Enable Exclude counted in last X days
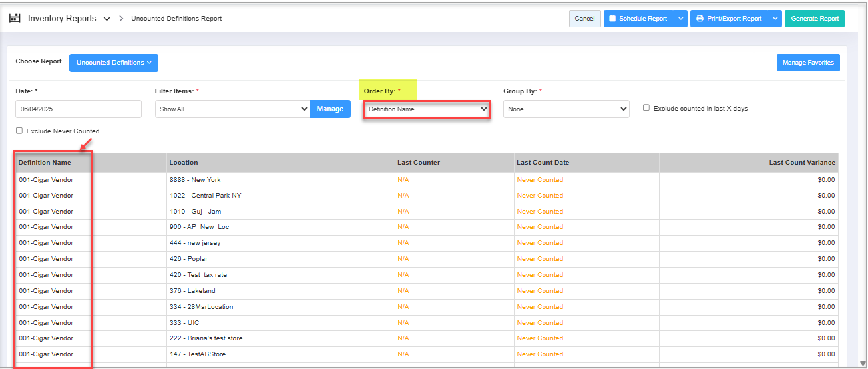The image size is (868, 369). 646,108
